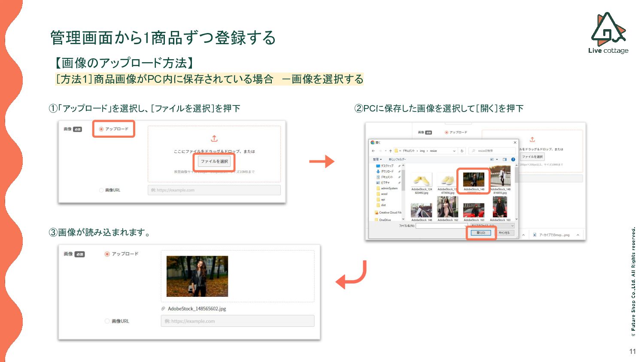Select the アップロード radio in step 1 panel
The width and height of the screenshot is (644, 362).
click(101, 129)
